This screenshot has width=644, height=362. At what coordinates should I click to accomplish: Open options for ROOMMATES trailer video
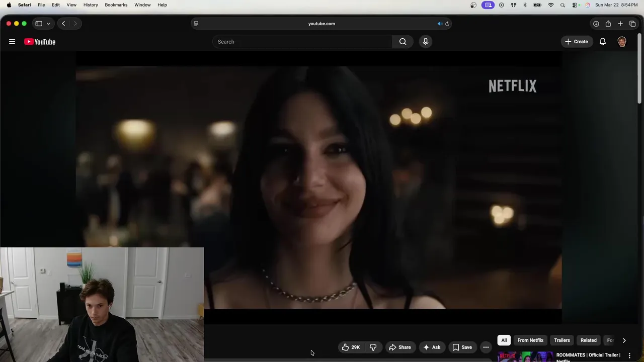[629, 356]
